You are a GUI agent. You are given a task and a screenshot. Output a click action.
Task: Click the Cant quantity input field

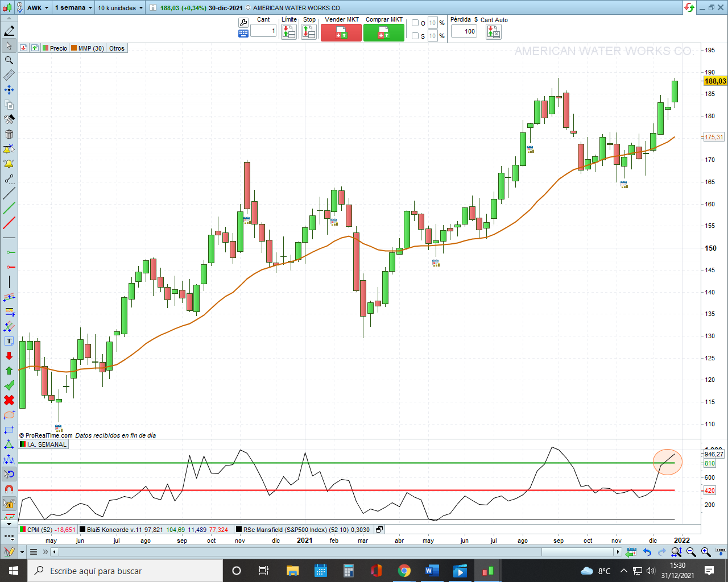(x=263, y=31)
